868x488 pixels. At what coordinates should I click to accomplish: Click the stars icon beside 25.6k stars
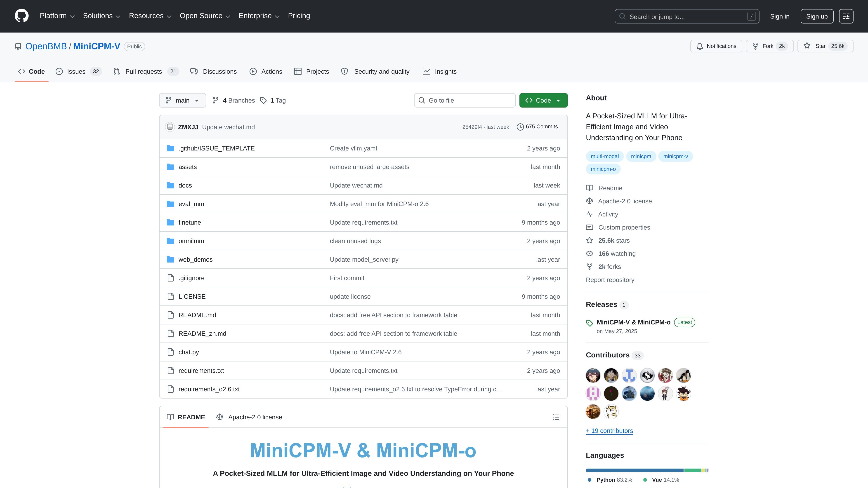[589, 240]
